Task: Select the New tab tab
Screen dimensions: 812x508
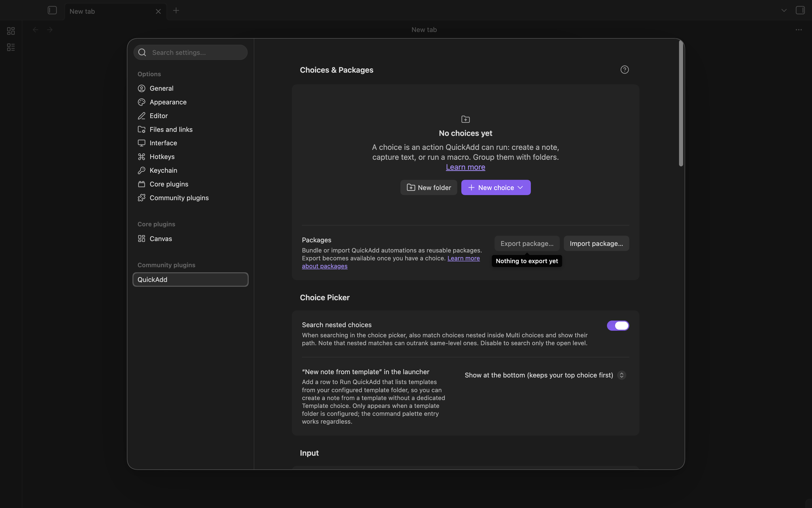Action: [115, 11]
